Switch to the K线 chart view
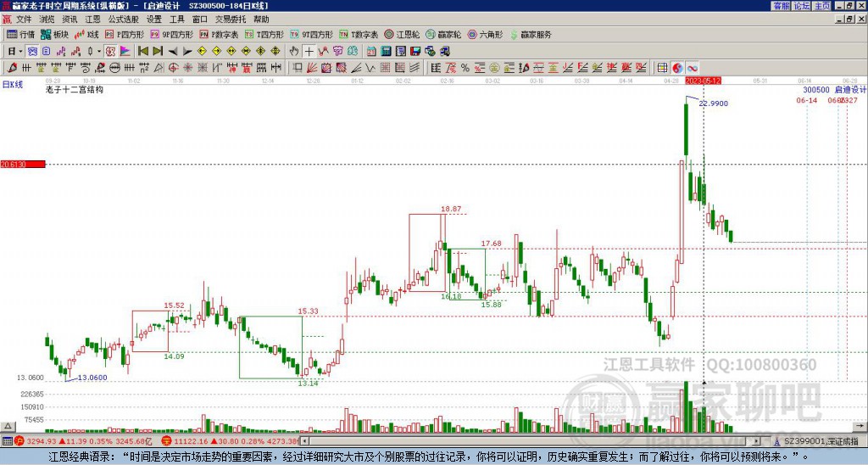The image size is (868, 465). click(x=86, y=34)
